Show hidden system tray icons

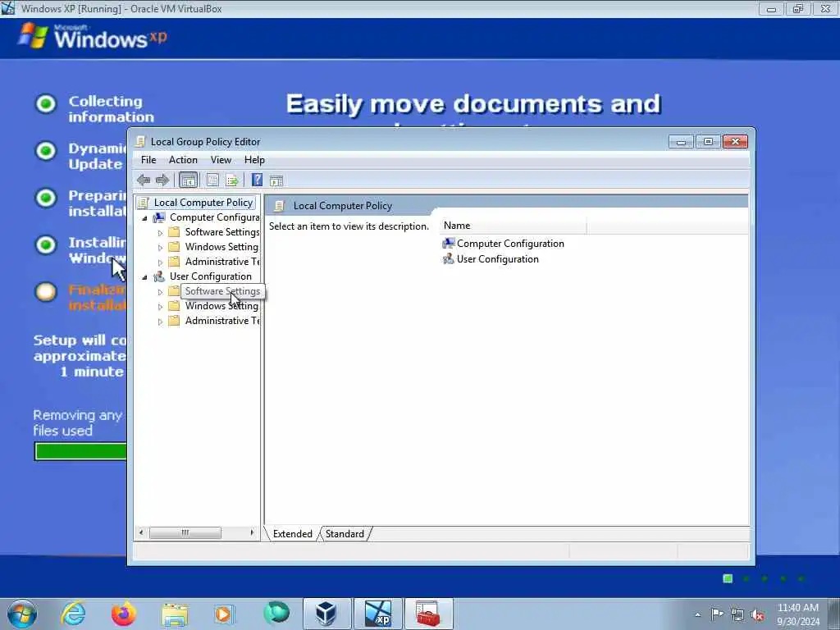(x=697, y=615)
